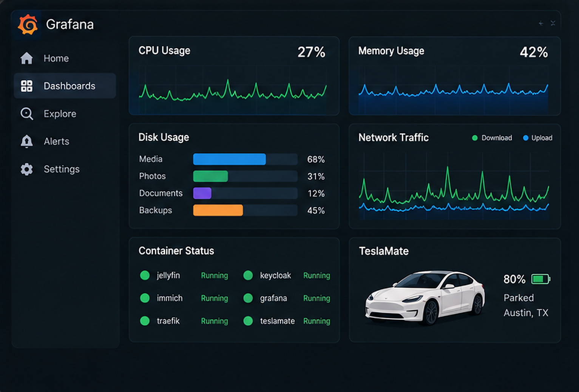
Task: Click the immich green status dot
Action: point(145,298)
